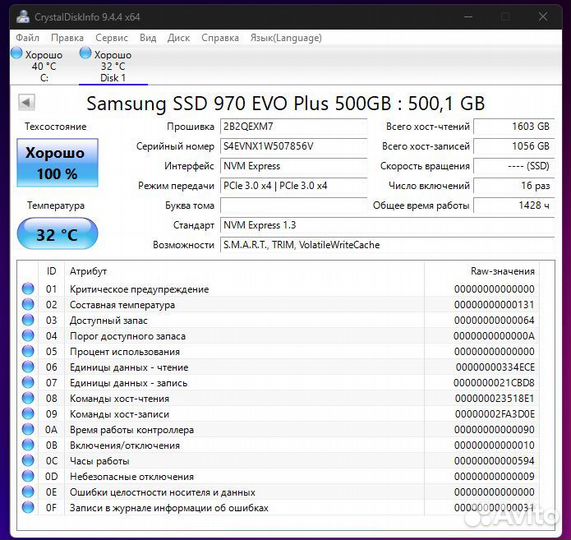This screenshot has height=540, width=571.
Task: Click the Всего хост-записей value 1056 GB
Action: click(514, 146)
